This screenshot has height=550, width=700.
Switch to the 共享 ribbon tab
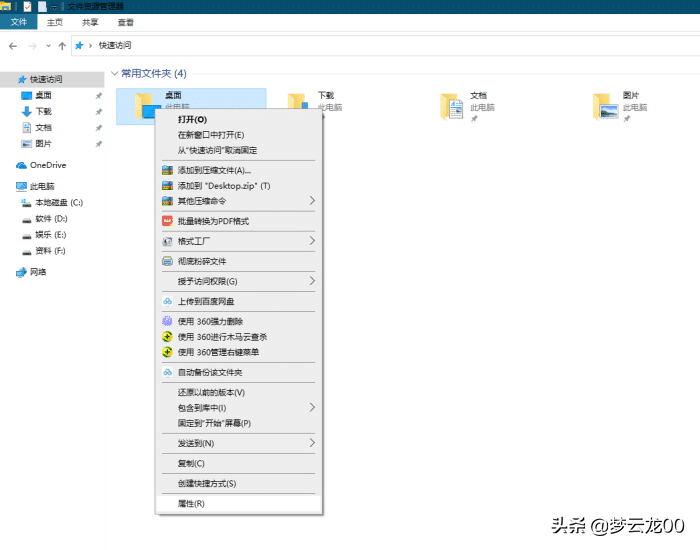[x=90, y=22]
